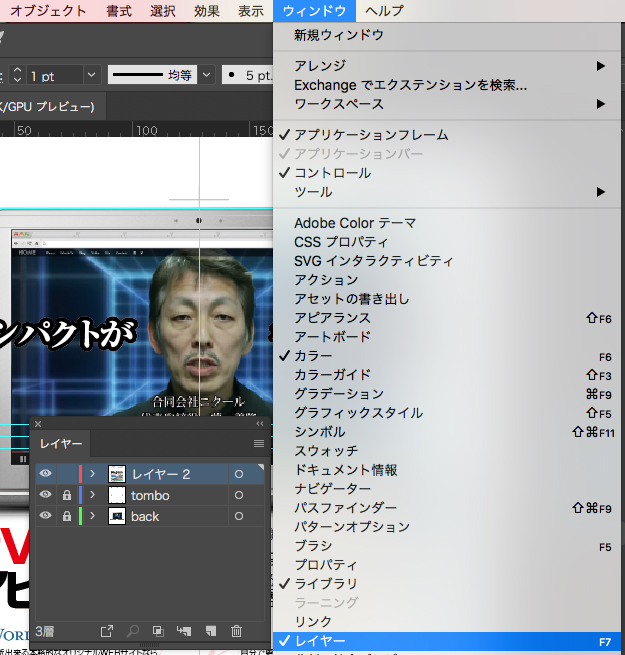Toggle コントロール panel checkmark item
The height and width of the screenshot is (655, 625).
pos(447,173)
